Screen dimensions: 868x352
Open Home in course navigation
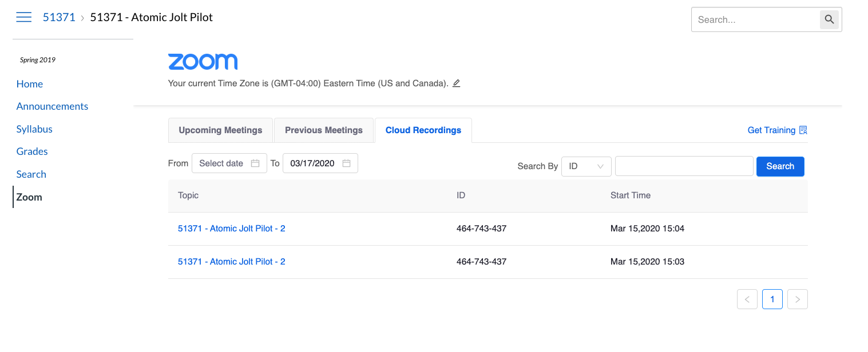(30, 84)
